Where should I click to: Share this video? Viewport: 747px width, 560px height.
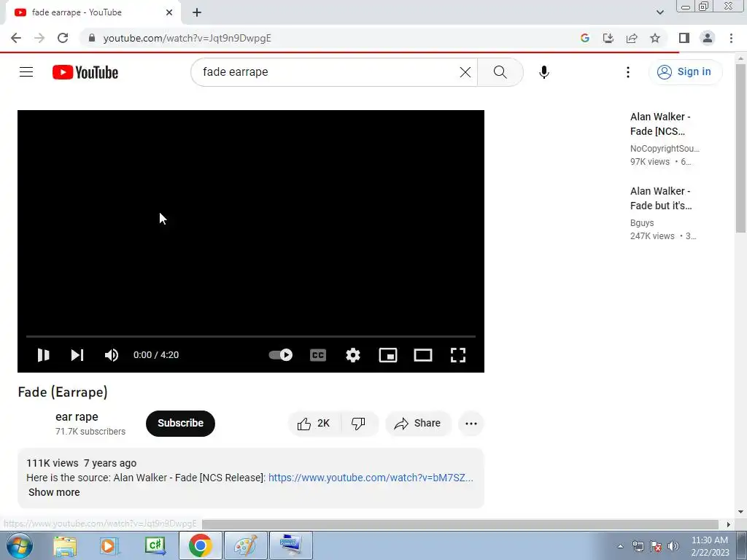tap(418, 424)
